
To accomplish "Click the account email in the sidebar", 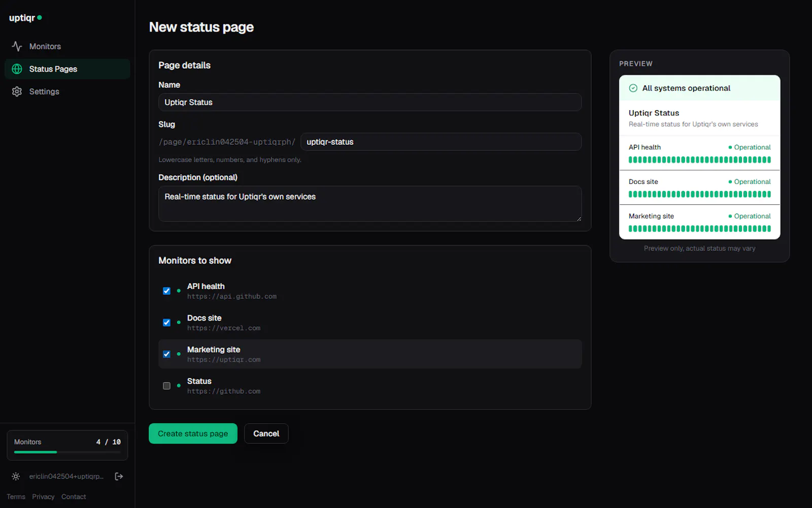I will (66, 477).
